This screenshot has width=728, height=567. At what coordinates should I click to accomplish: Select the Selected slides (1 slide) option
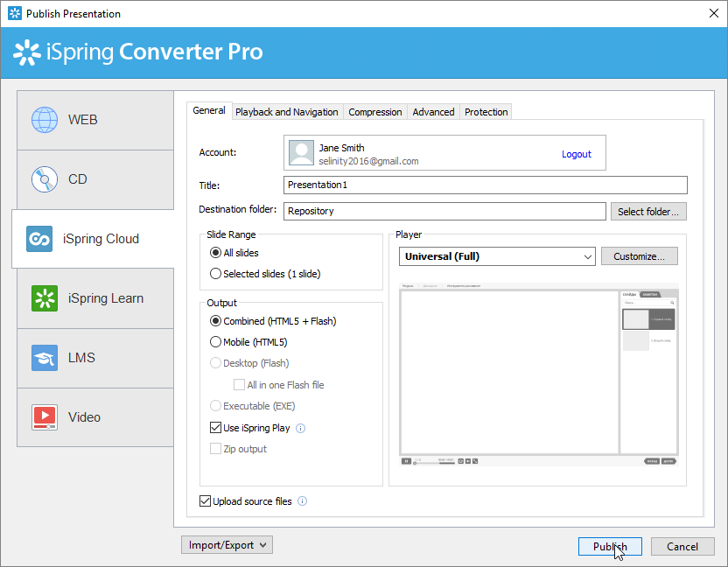coord(215,274)
